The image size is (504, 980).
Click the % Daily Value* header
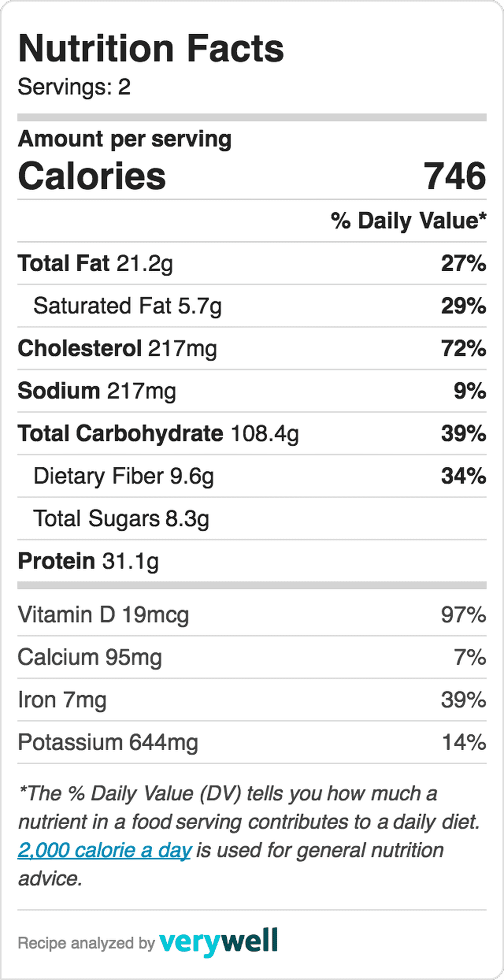point(409,221)
